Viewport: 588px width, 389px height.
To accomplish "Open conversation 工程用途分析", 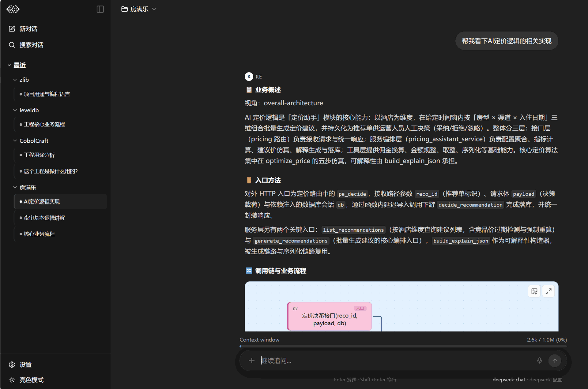I will pyautogui.click(x=61, y=155).
